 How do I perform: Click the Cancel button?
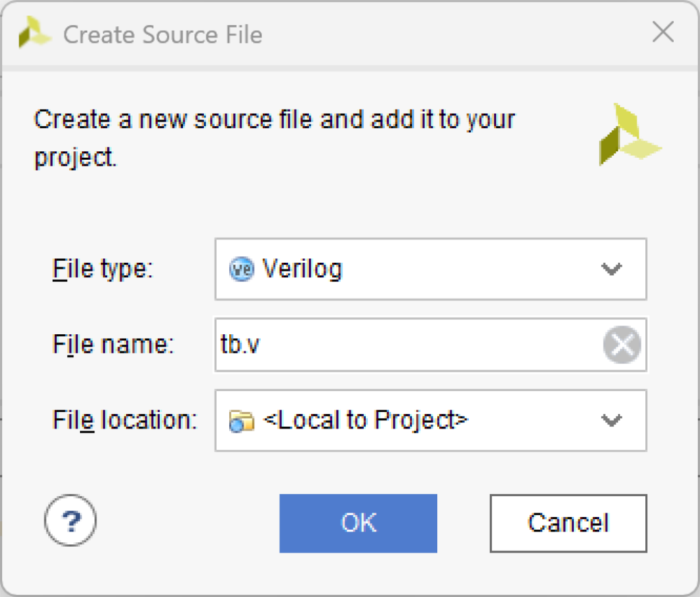568,523
